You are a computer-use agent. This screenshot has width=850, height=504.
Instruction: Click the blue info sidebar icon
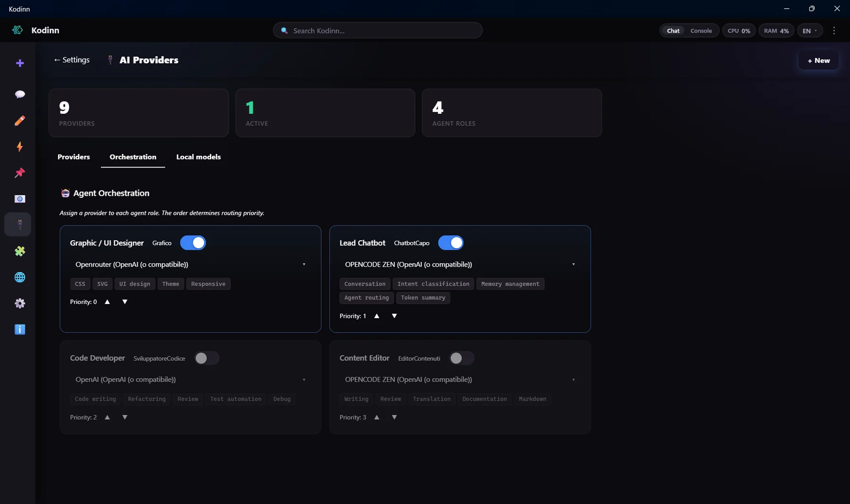pos(20,329)
